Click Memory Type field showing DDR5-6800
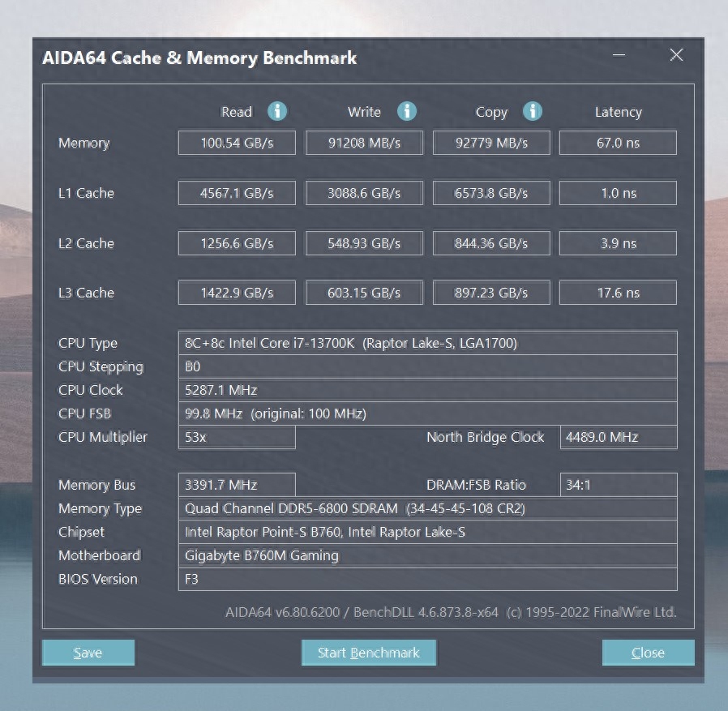The image size is (728, 711). point(427,508)
